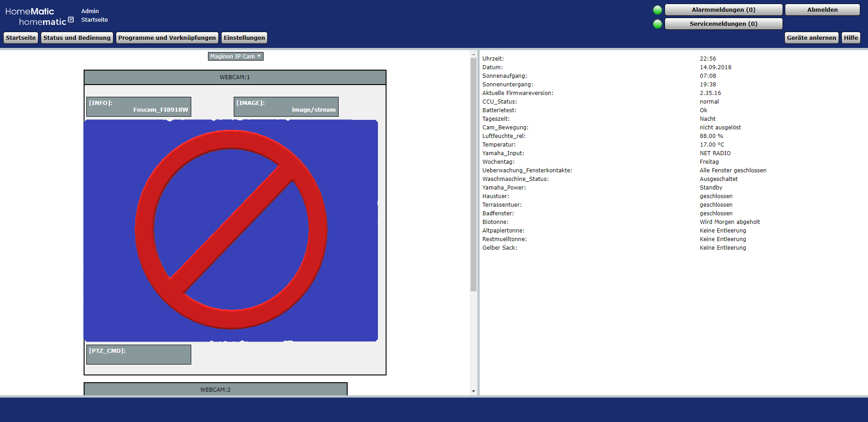The image size is (868, 422).
Task: Click Yamaha_Power value Standby
Action: pos(711,188)
